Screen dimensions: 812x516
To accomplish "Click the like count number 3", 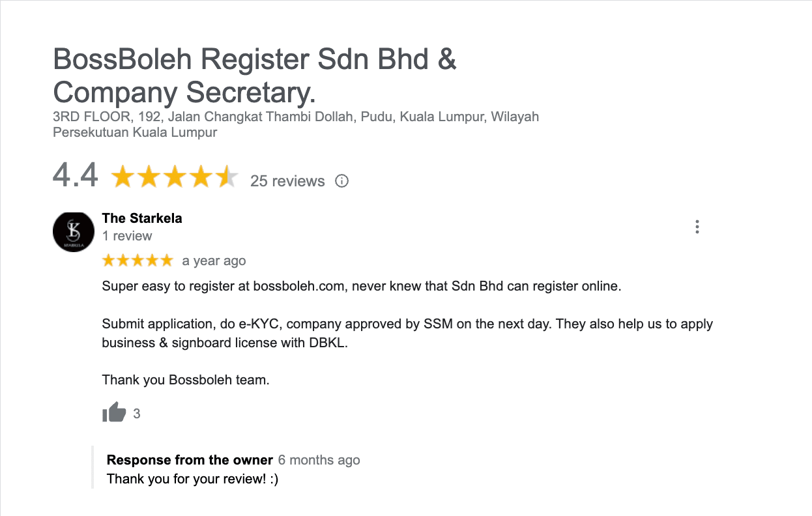I will click(x=137, y=413).
